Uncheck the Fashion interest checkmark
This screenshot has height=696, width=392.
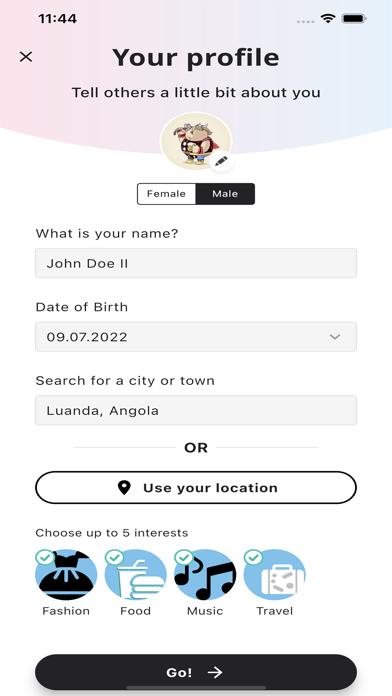point(44,557)
